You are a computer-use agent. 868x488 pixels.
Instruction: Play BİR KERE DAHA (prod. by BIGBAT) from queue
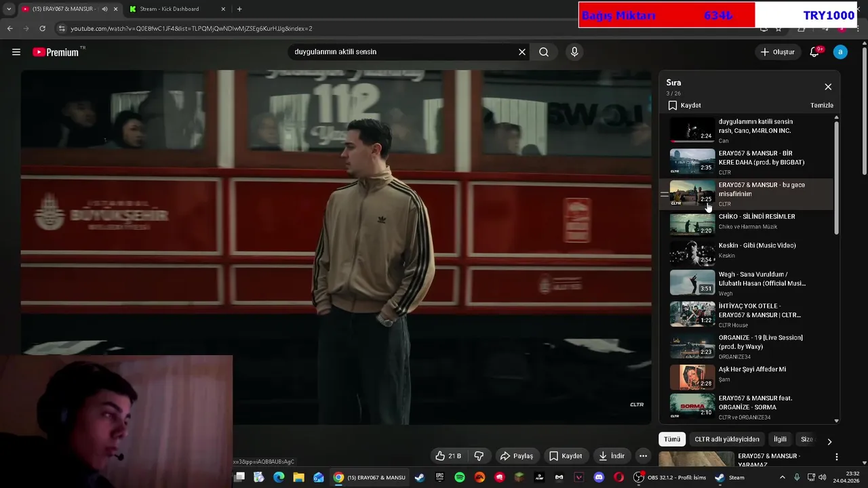click(x=746, y=162)
